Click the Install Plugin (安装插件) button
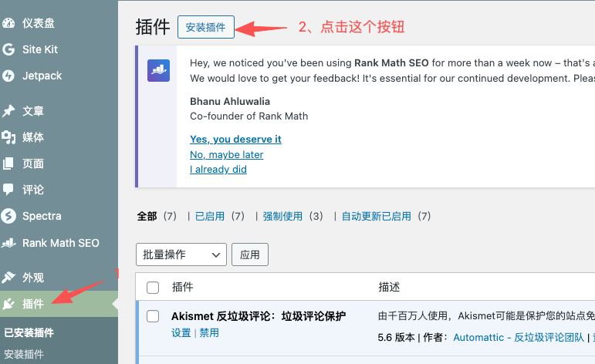 tap(206, 27)
